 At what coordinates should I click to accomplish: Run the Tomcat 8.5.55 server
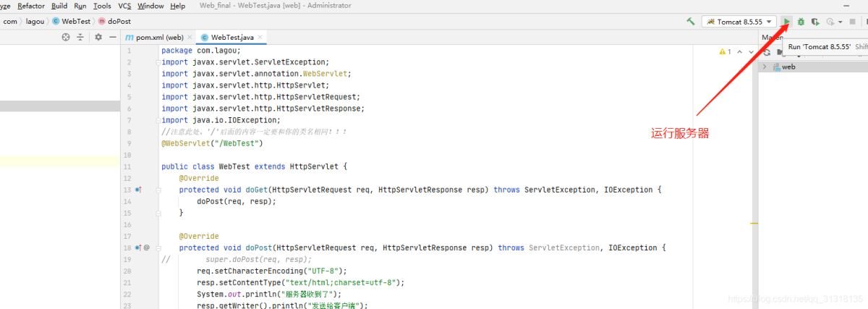coord(788,22)
